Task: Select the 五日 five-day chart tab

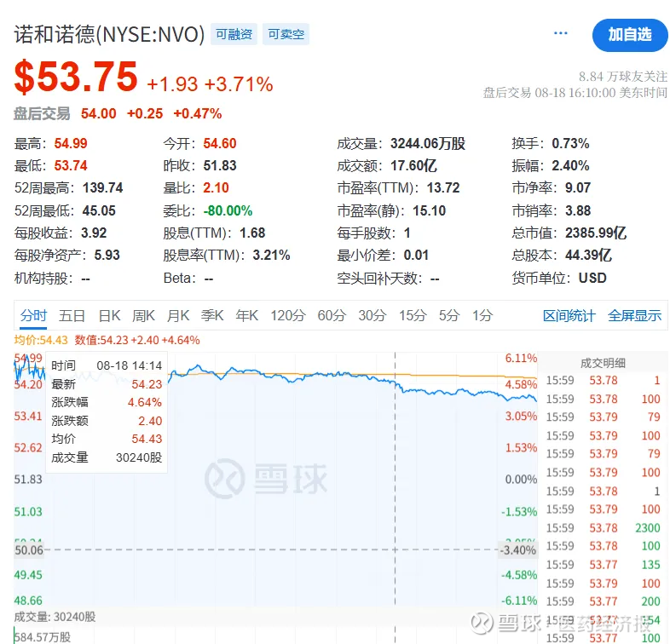Action: coord(72,316)
